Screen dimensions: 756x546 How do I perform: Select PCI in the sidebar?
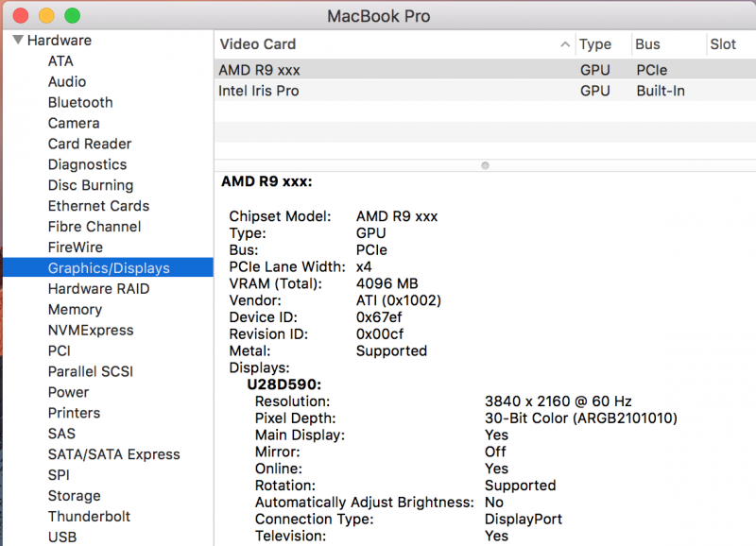60,351
